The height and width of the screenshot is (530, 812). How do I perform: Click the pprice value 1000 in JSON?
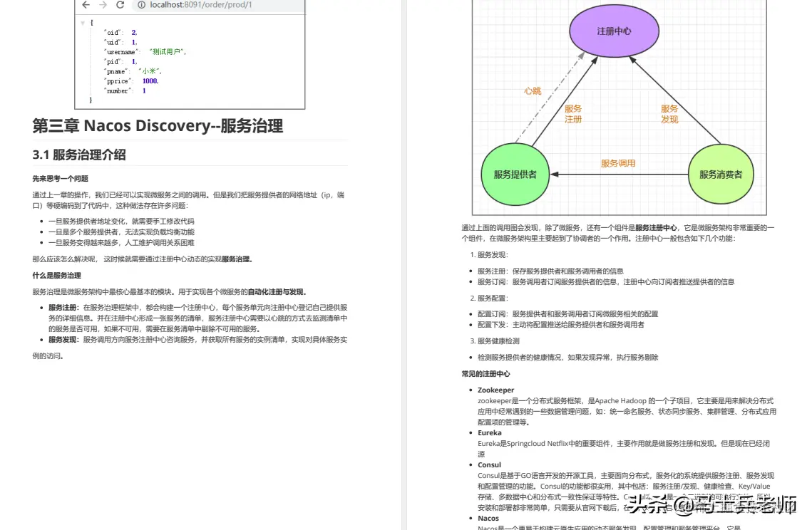[148, 80]
